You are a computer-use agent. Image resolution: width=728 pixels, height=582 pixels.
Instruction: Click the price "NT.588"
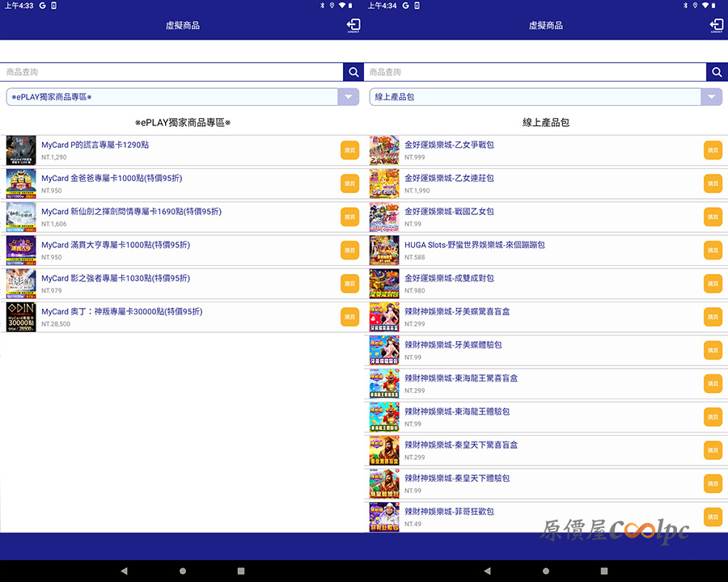coord(415,258)
